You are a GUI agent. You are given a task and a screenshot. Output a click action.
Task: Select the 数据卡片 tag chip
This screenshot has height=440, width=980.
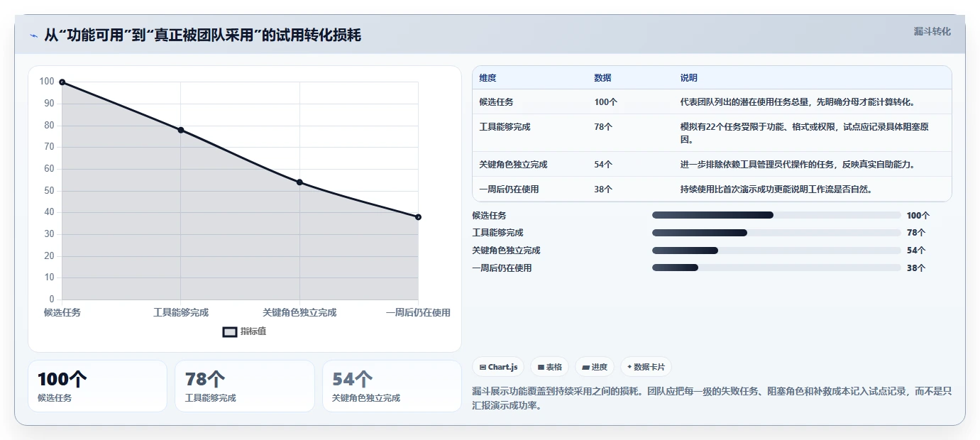pyautogui.click(x=646, y=367)
